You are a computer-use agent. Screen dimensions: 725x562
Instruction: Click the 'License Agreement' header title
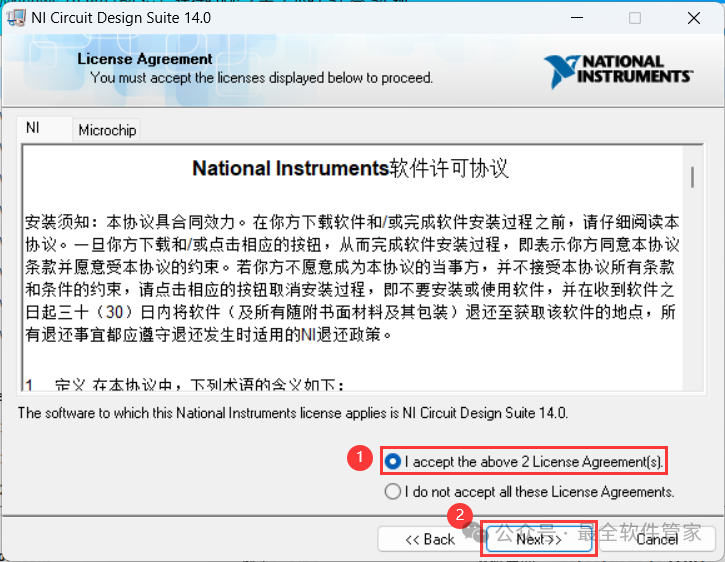[x=145, y=59]
